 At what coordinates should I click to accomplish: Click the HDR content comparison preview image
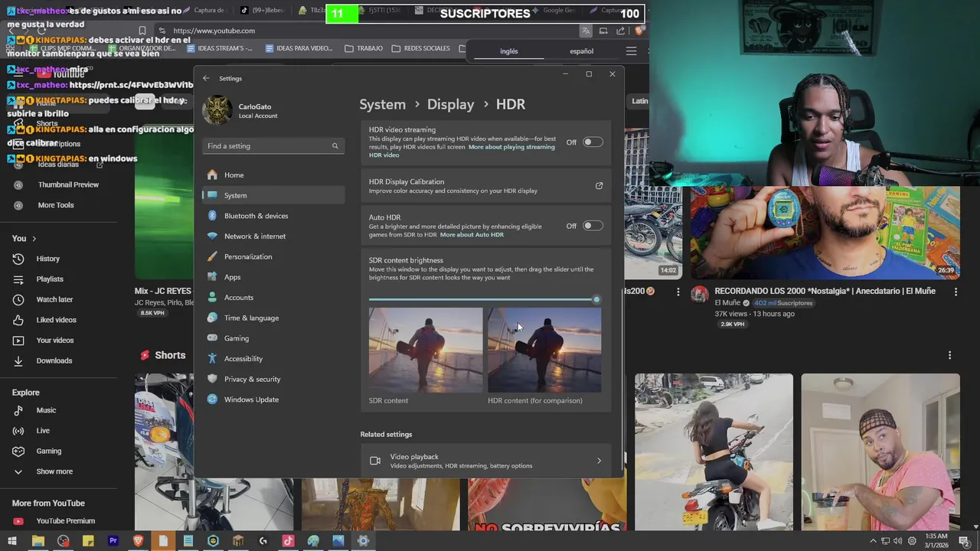tap(544, 350)
